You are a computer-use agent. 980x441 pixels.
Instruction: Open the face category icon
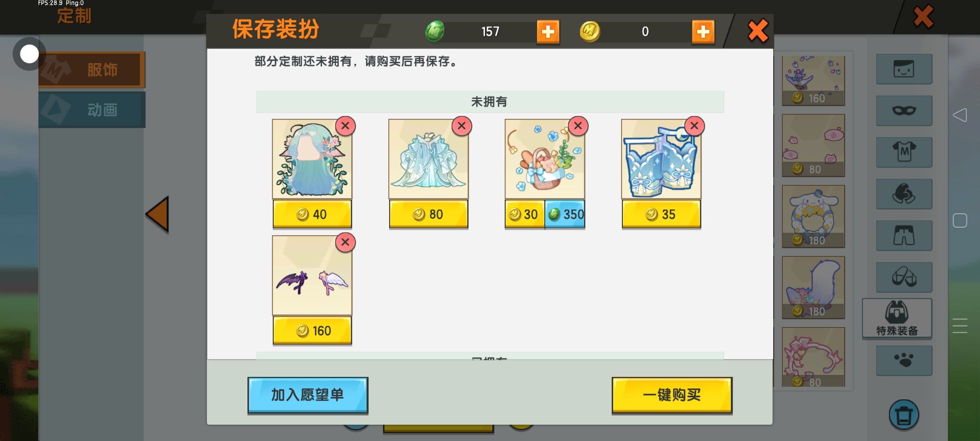point(904,69)
